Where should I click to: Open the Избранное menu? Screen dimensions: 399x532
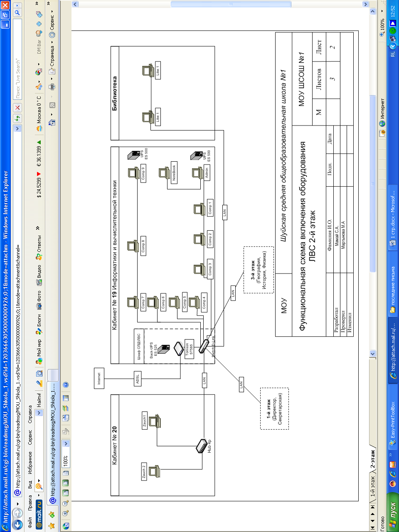[x=30, y=463]
